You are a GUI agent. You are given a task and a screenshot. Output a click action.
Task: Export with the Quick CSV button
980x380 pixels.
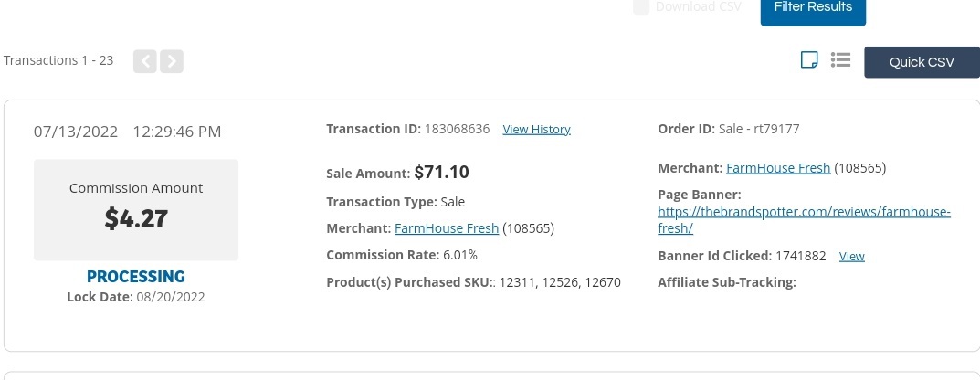[x=922, y=62]
